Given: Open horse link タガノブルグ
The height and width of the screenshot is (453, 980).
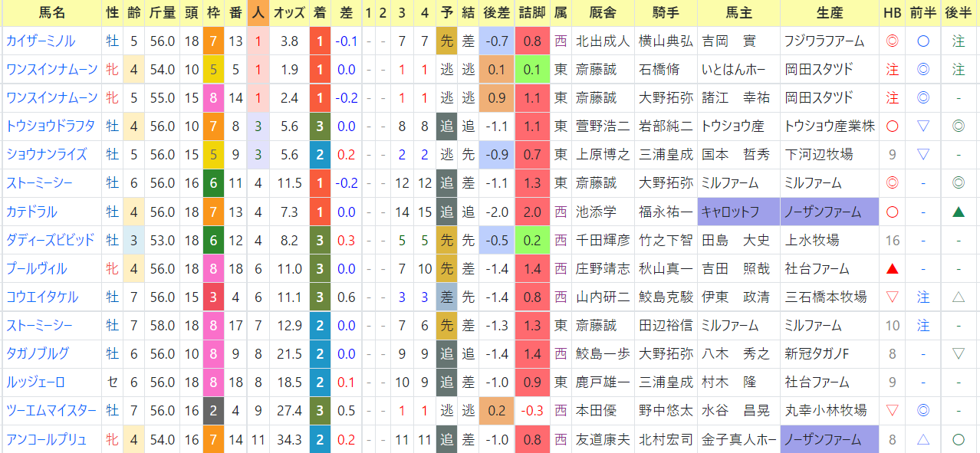Looking at the screenshot, I should click(x=37, y=353).
